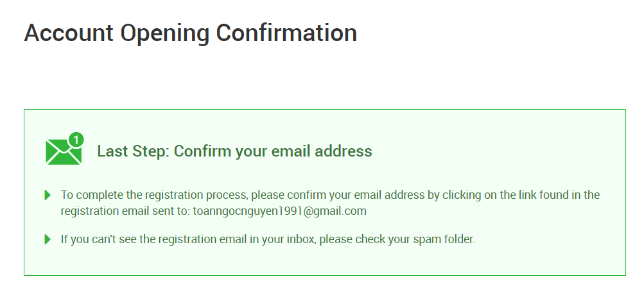Click 'please check your' in second bullet
The image size is (644, 297).
(x=367, y=239)
